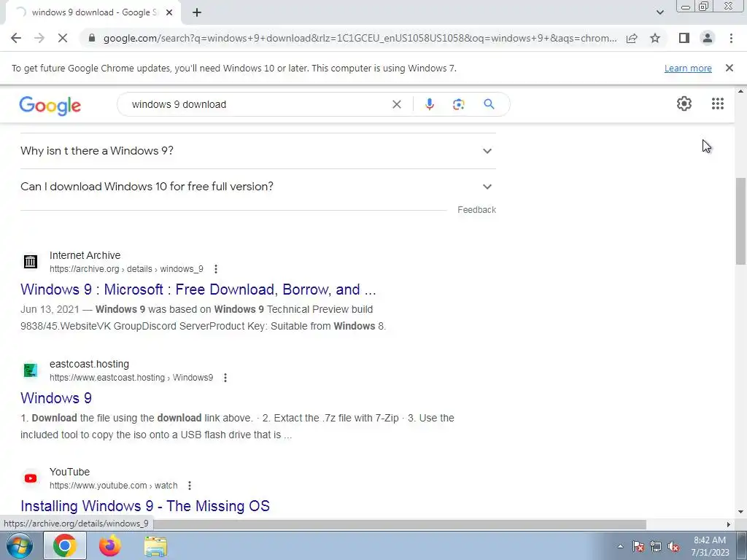This screenshot has height=560, width=747.
Task: Open 'Windows 9 : Microsoft : Free Download' result
Action: (198, 289)
